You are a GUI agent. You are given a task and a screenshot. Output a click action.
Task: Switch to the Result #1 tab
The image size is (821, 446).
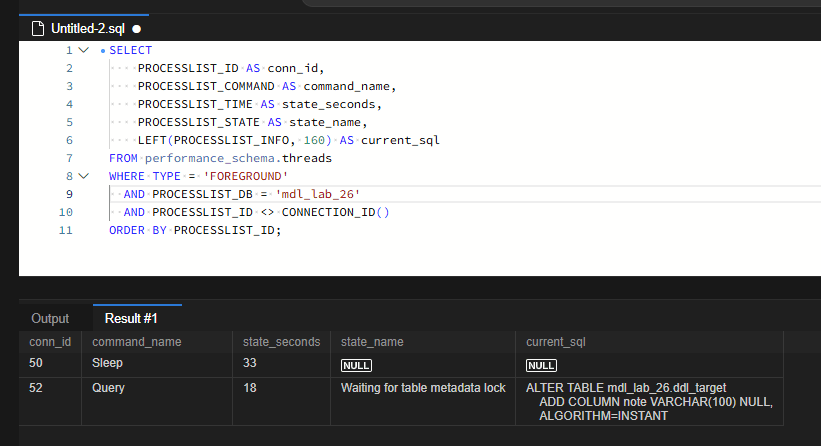(131, 318)
